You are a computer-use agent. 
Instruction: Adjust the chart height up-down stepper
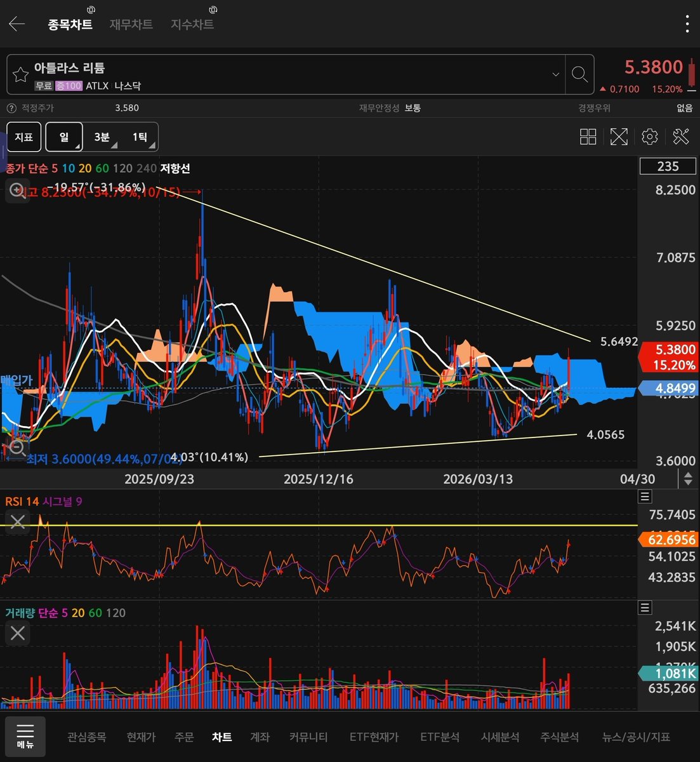click(687, 479)
